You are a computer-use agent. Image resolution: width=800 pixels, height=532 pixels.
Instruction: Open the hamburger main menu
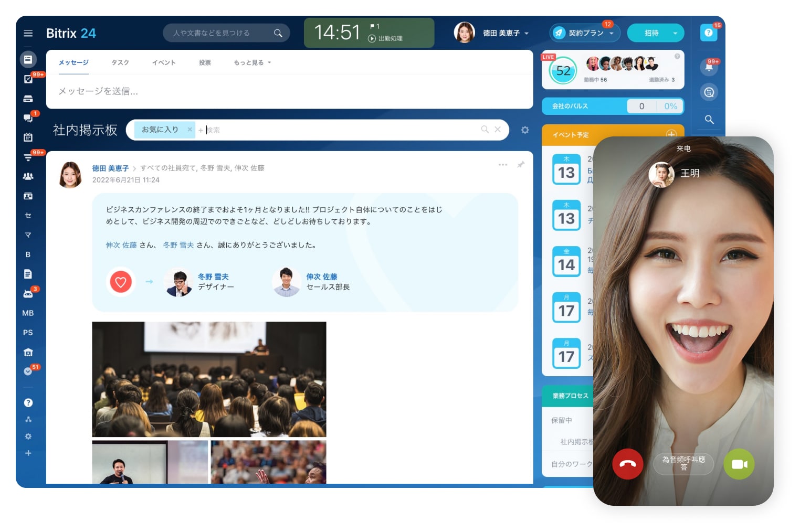(x=28, y=33)
